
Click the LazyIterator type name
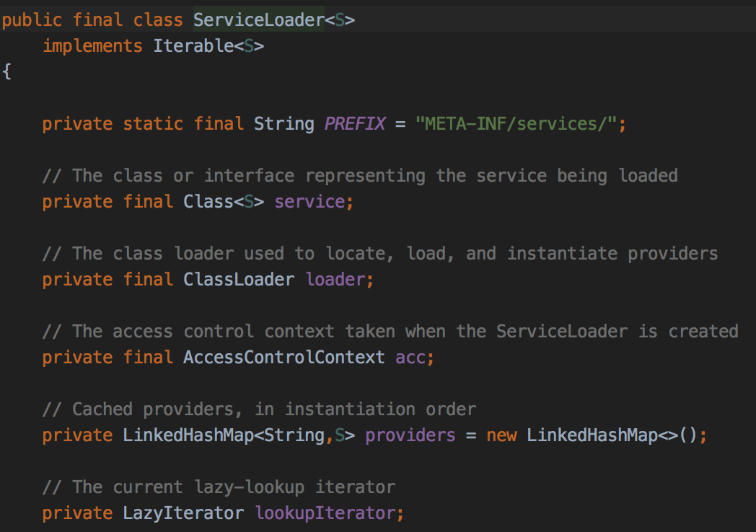(183, 513)
